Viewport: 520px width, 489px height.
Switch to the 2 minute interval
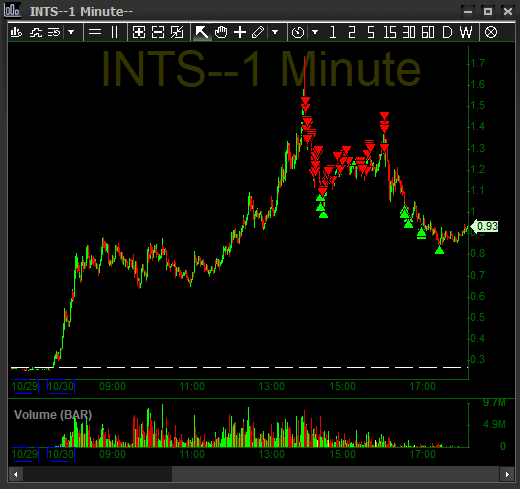pos(352,32)
